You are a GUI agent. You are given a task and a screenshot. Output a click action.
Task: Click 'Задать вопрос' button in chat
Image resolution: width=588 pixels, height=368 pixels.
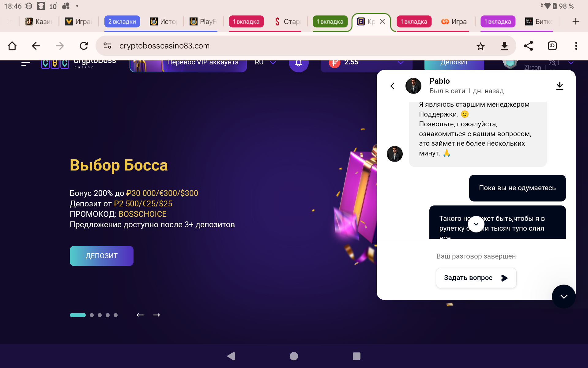click(x=476, y=278)
